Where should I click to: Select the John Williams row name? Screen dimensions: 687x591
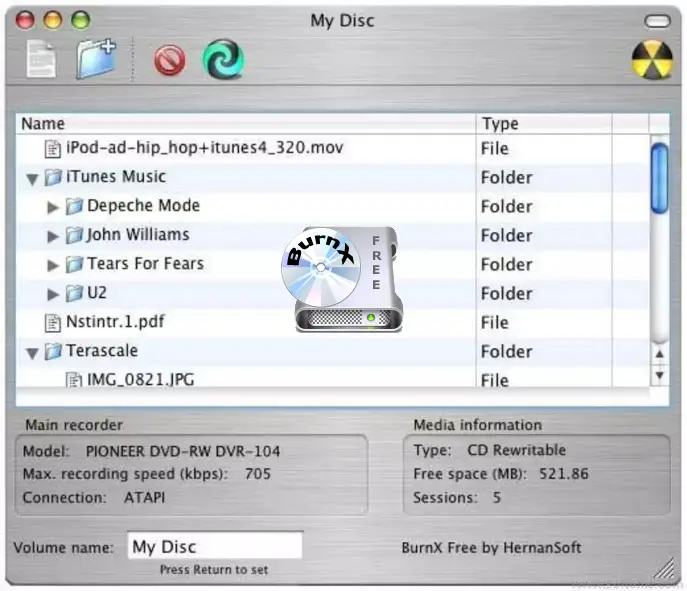point(138,234)
